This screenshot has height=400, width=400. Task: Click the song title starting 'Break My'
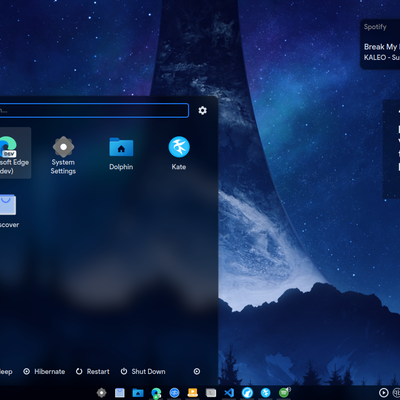(382, 47)
